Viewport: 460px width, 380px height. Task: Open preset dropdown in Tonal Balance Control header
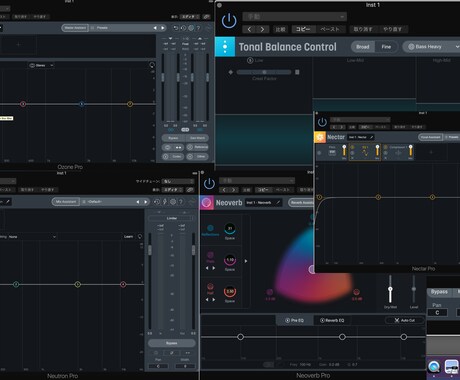[x=294, y=16]
